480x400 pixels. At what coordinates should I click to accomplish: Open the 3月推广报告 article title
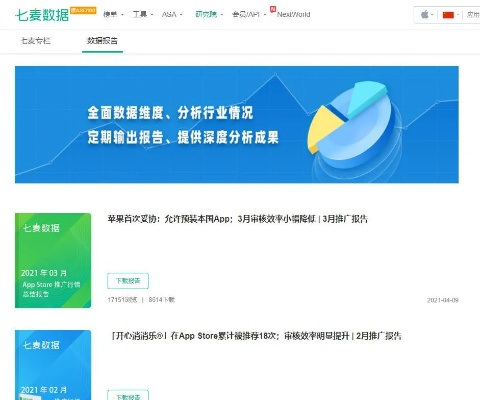click(237, 219)
